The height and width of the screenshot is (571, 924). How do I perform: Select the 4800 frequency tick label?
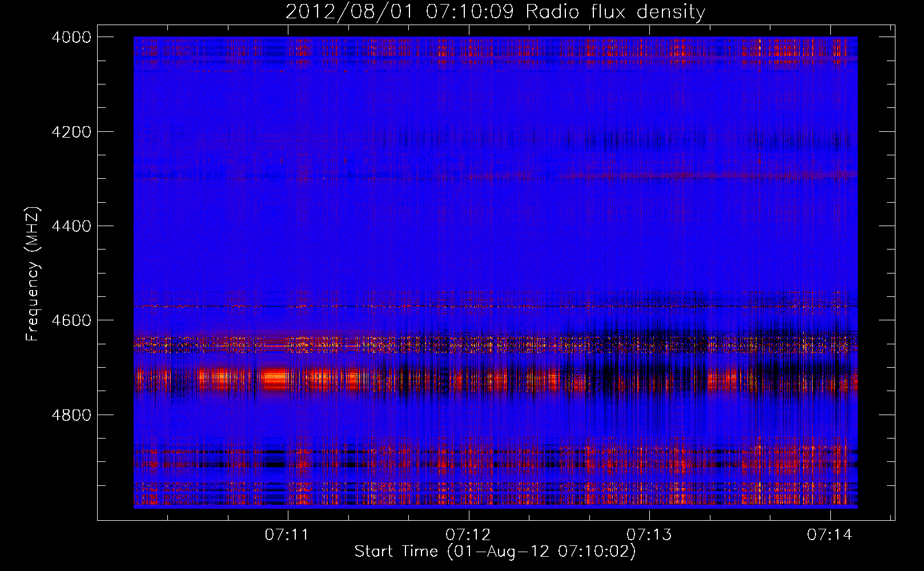pos(71,415)
